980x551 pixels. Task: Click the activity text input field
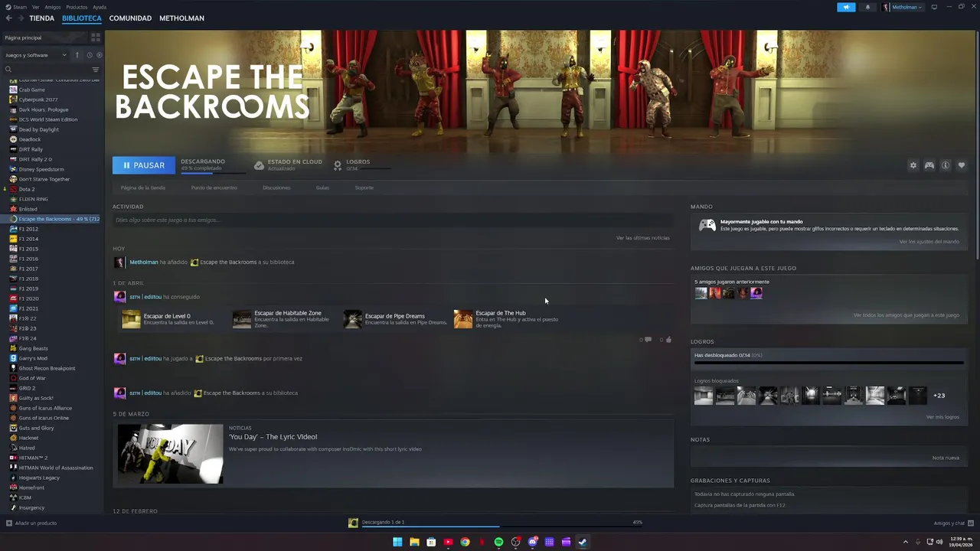[x=393, y=220]
